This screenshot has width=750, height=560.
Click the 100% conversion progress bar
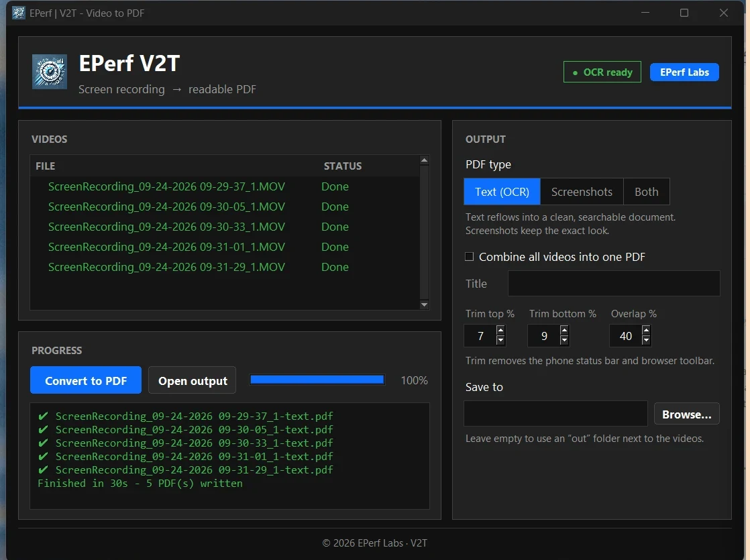pyautogui.click(x=317, y=380)
